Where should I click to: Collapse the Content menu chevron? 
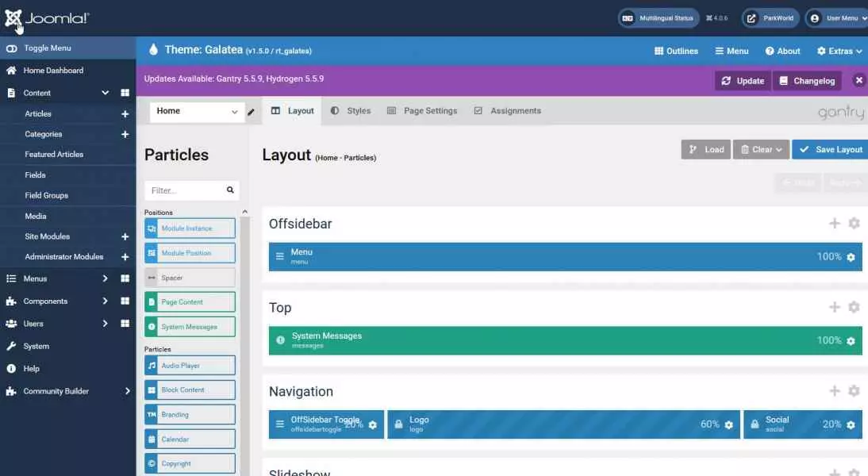pyautogui.click(x=106, y=93)
